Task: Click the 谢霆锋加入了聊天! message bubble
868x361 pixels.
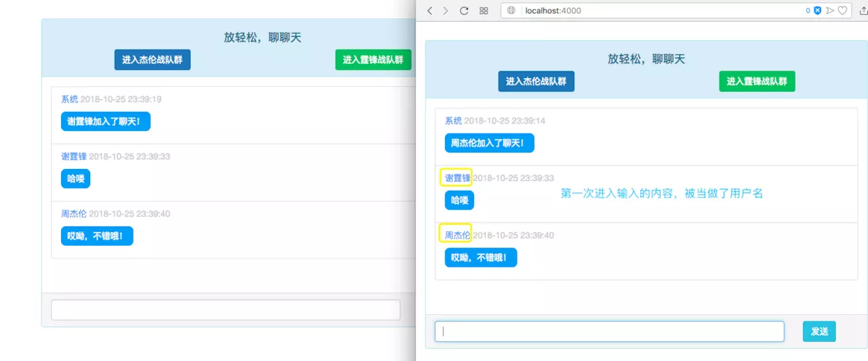Action: tap(106, 121)
